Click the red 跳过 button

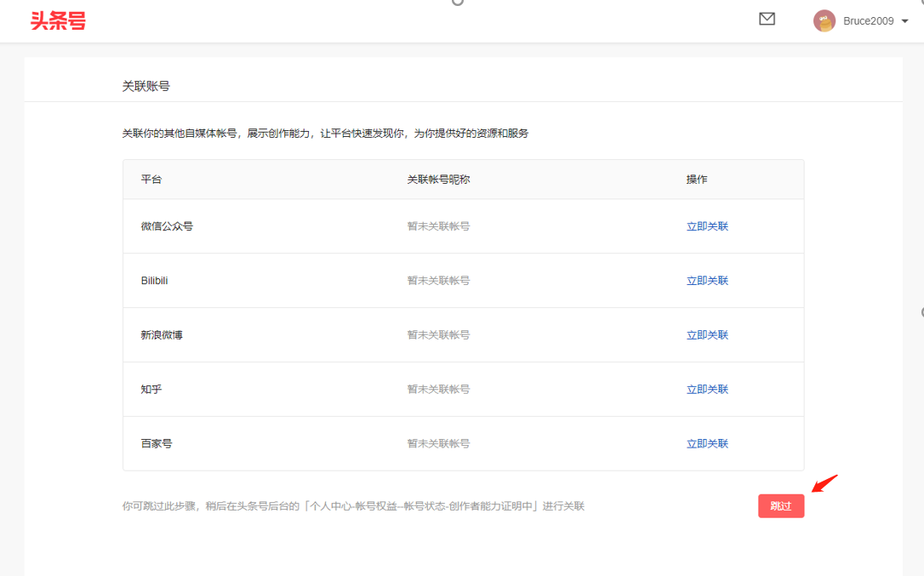pyautogui.click(x=780, y=506)
